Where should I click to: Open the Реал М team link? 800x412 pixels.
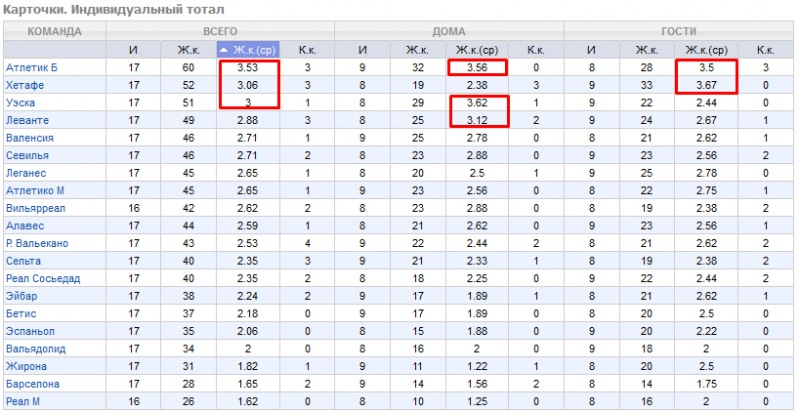pyautogui.click(x=23, y=401)
